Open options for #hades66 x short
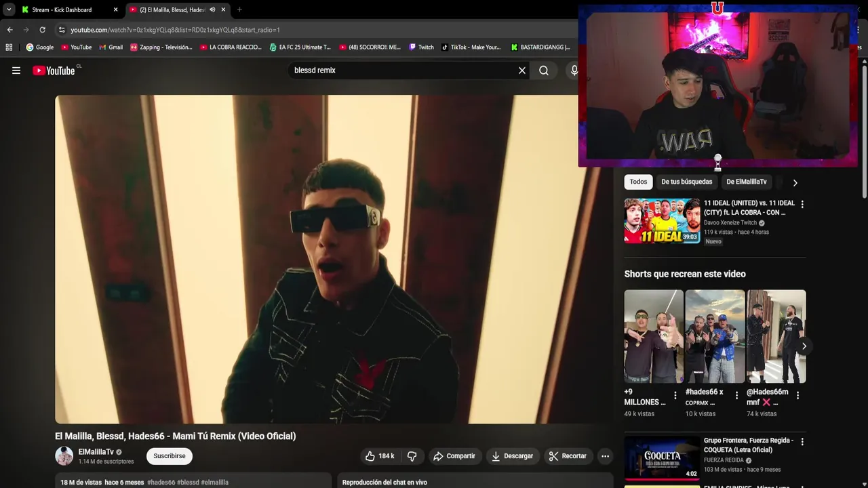 [x=736, y=395]
